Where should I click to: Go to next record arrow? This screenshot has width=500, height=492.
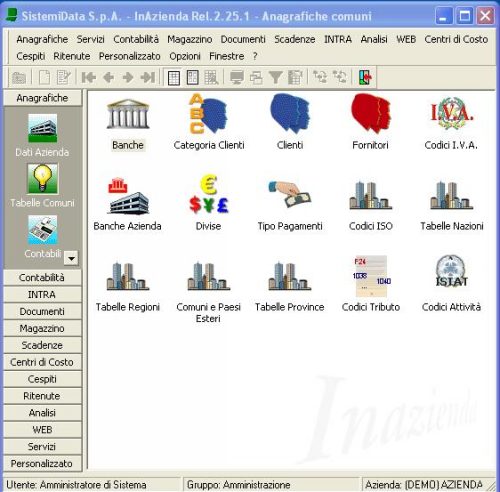coord(128,77)
